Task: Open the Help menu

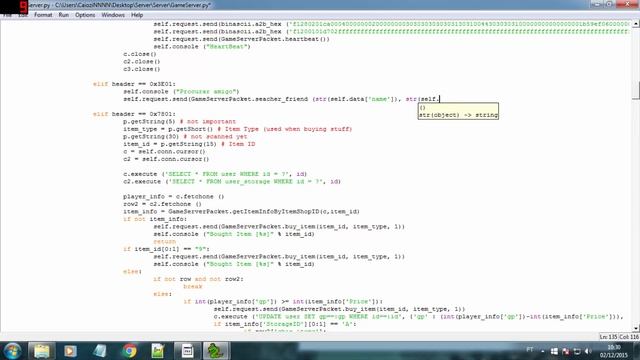Action: pos(137,15)
